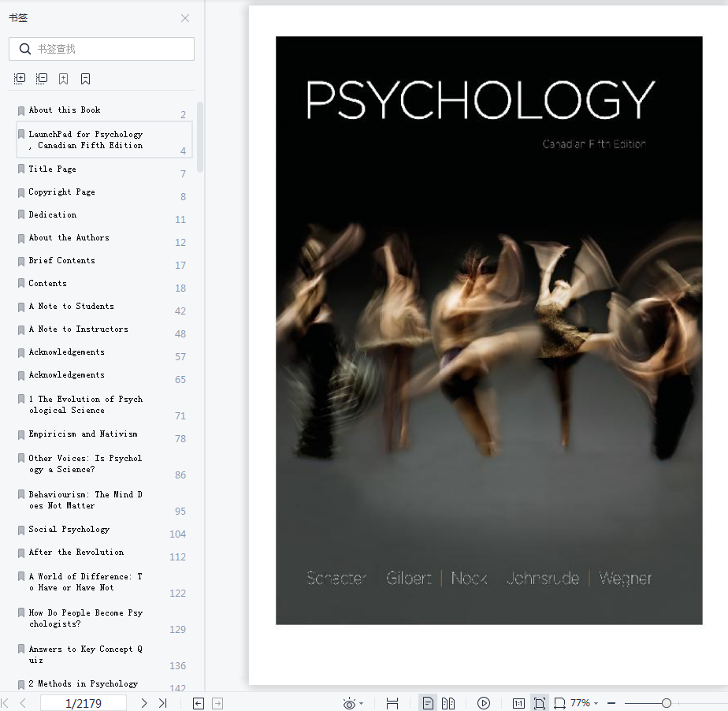Go to the Title Page bookmark
This screenshot has height=711, width=728.
(x=53, y=169)
